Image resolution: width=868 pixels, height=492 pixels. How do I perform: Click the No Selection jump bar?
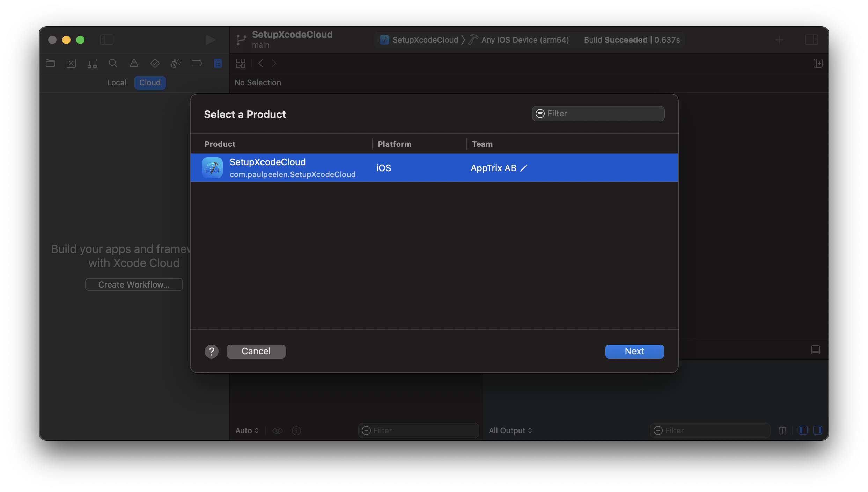pyautogui.click(x=258, y=83)
